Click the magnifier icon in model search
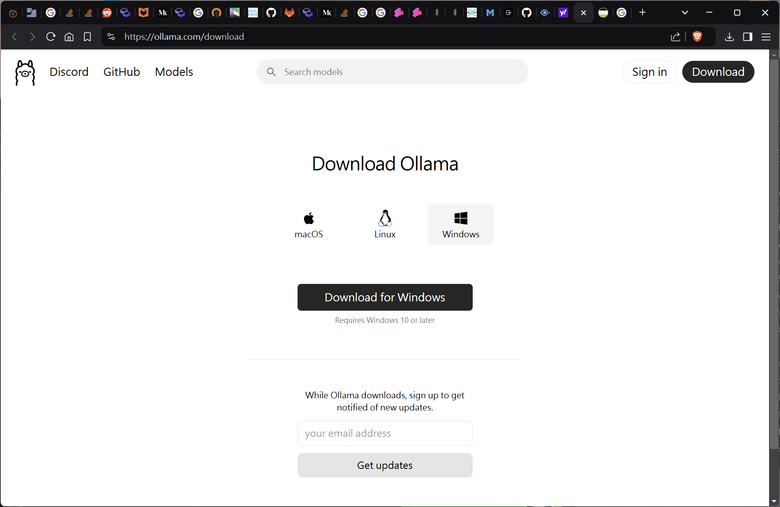Viewport: 780px width, 507px height. [x=271, y=72]
